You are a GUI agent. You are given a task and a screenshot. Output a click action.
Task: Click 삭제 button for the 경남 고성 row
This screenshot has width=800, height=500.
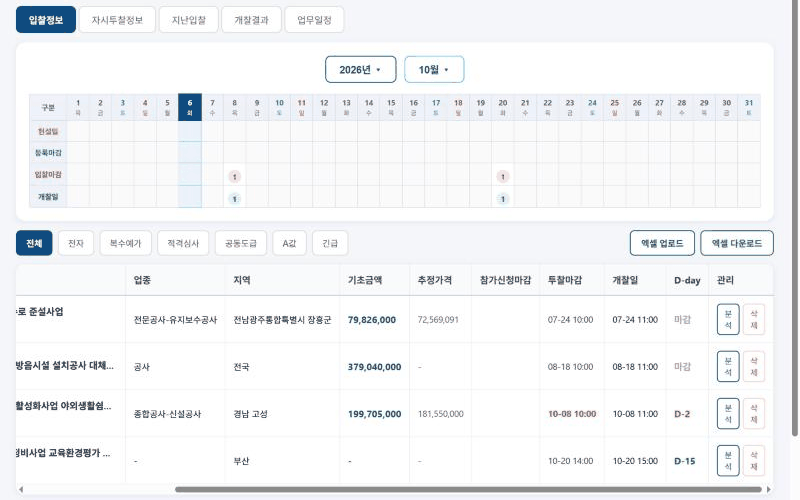click(x=754, y=414)
